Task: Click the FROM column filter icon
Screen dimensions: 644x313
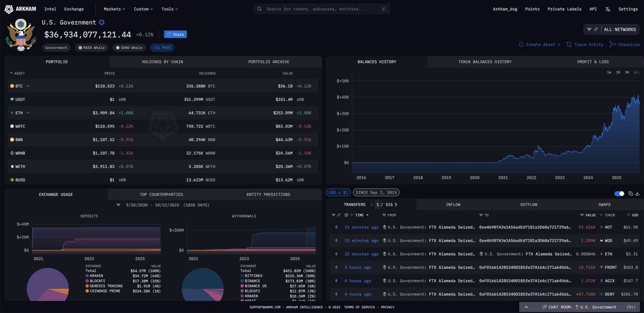Action: pos(383,215)
